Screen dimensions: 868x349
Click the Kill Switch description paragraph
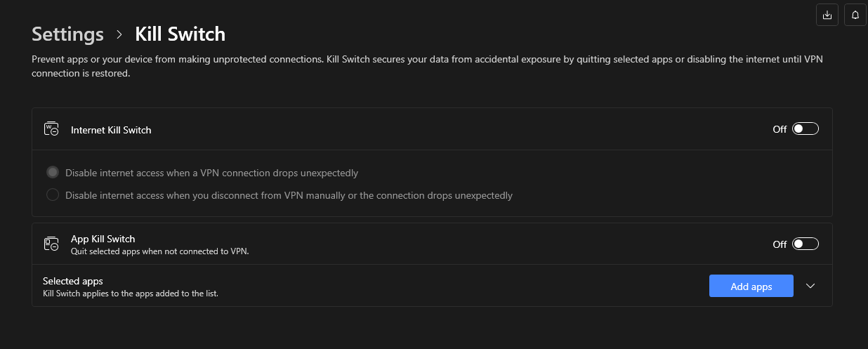[427, 66]
